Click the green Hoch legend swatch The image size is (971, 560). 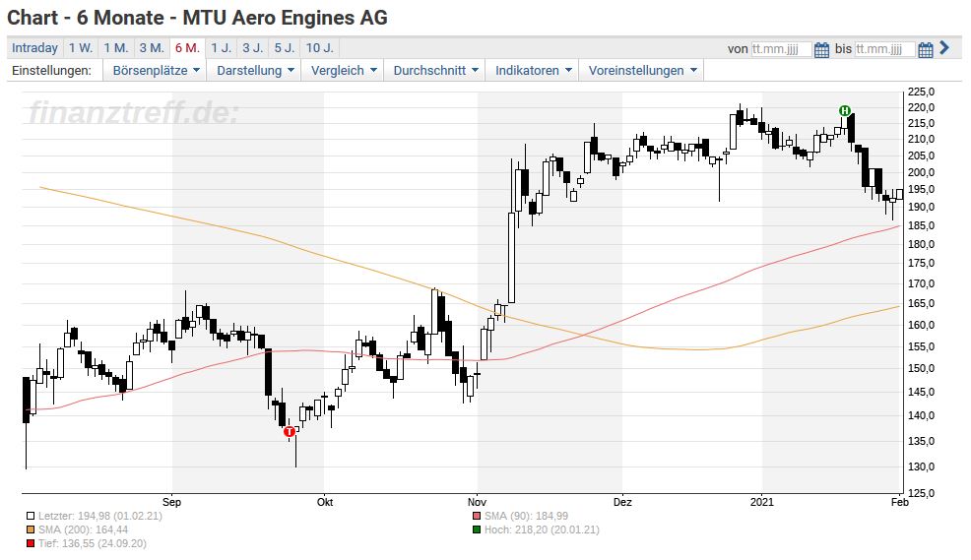(x=477, y=529)
